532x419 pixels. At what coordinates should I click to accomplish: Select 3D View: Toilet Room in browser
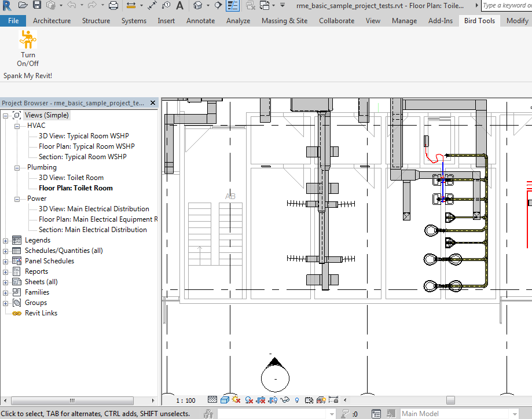click(x=71, y=178)
